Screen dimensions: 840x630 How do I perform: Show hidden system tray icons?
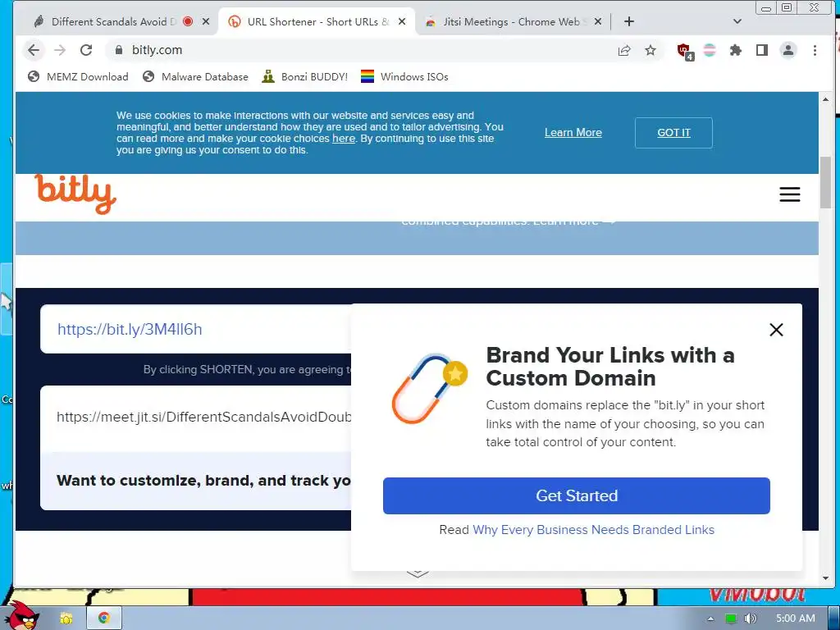[x=710, y=619]
